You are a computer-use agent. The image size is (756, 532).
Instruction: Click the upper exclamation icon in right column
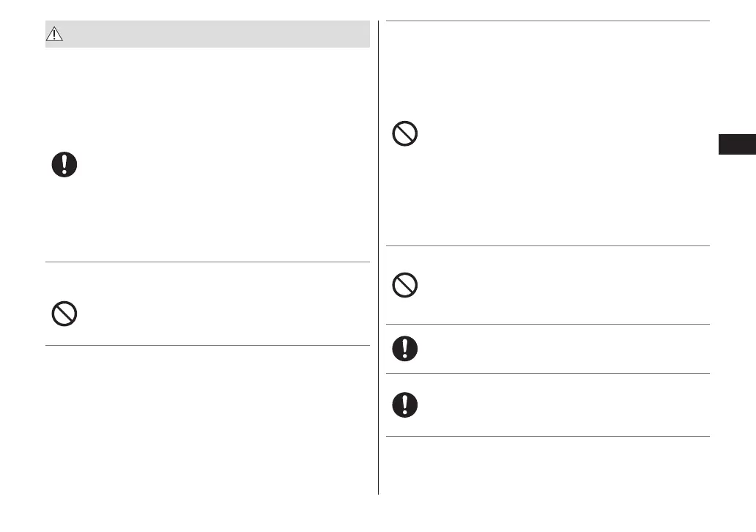click(405, 349)
